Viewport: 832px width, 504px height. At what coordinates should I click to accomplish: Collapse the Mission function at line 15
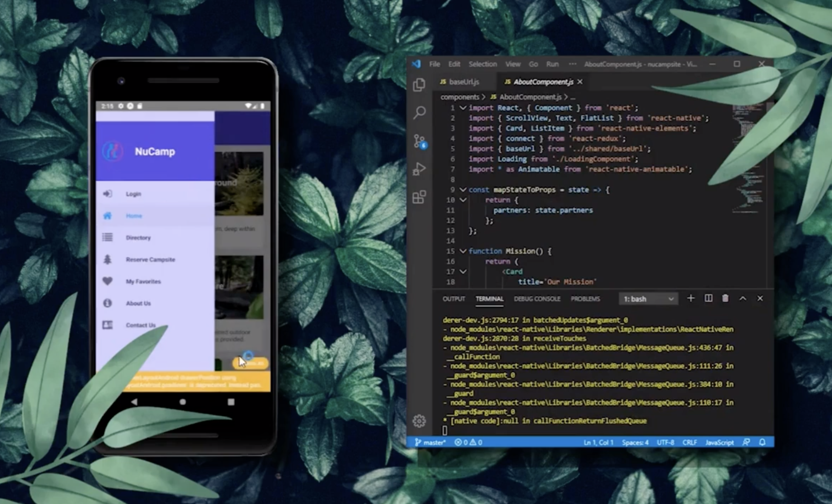click(463, 251)
